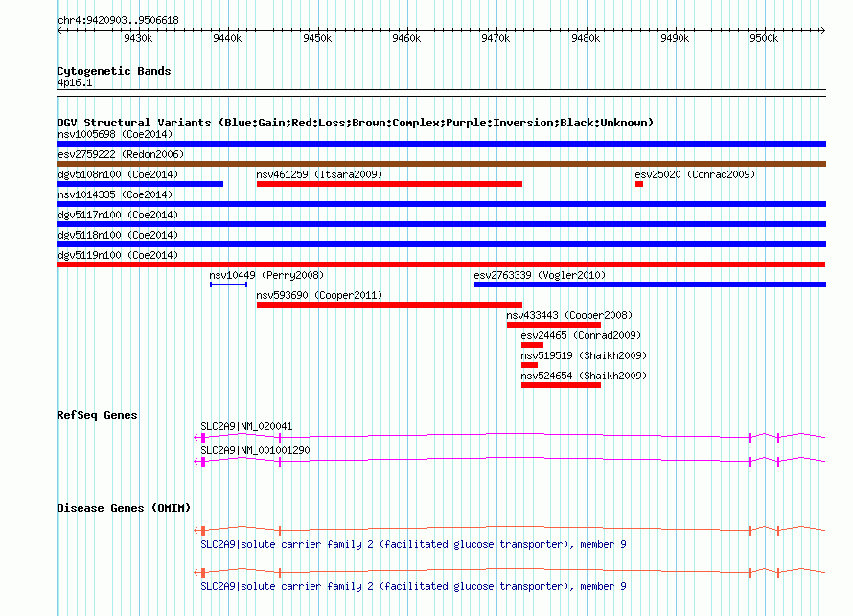Click the 9460k ruler position

(x=406, y=38)
